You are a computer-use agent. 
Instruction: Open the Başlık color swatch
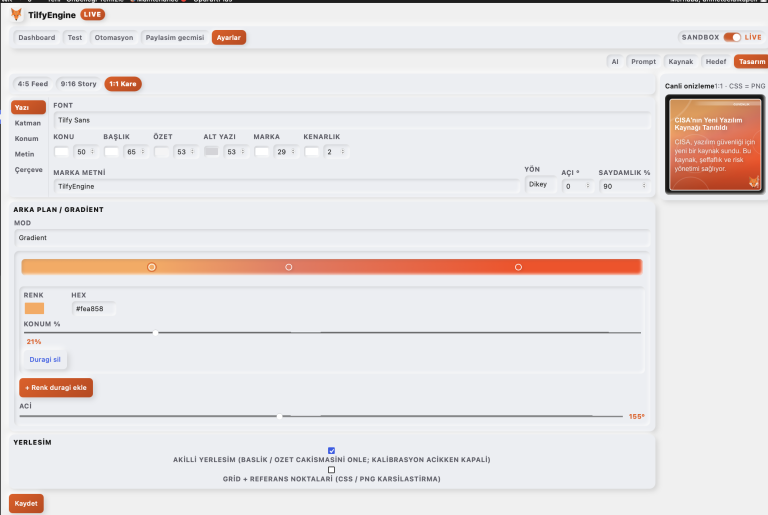tap(112, 151)
